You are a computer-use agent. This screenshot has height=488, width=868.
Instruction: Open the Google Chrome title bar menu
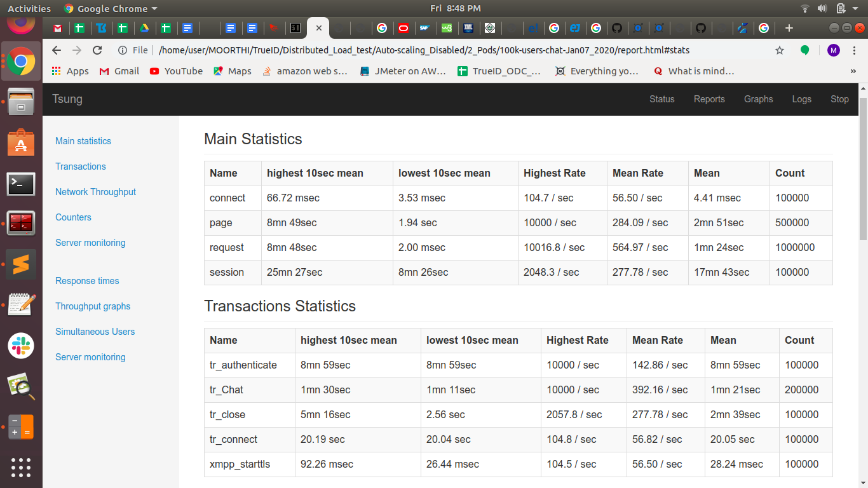[x=110, y=8]
